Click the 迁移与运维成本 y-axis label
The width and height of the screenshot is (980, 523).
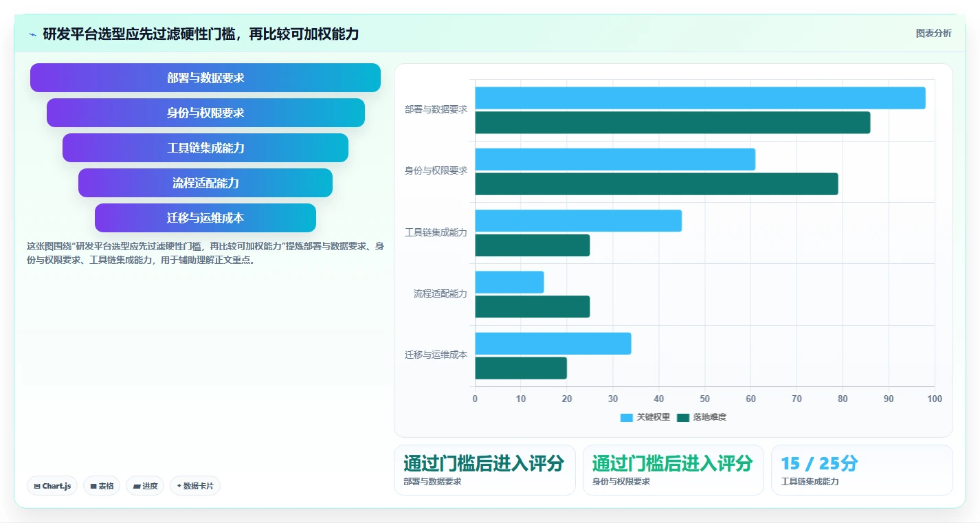436,355
